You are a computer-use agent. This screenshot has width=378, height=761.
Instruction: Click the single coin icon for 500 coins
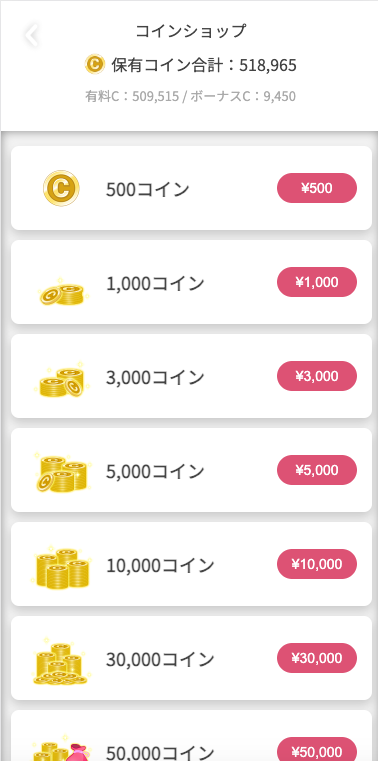61,188
